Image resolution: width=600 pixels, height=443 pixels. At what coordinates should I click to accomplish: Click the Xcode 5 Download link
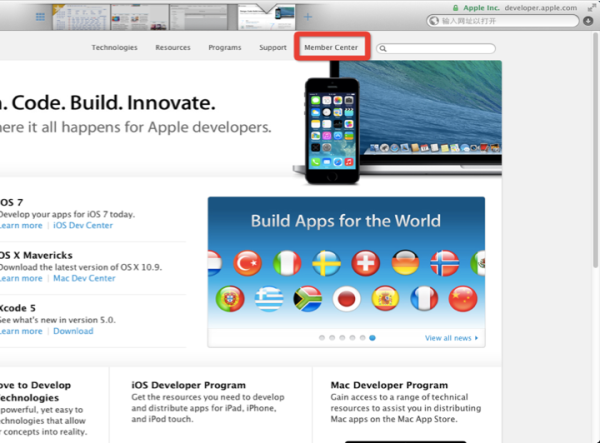point(73,331)
